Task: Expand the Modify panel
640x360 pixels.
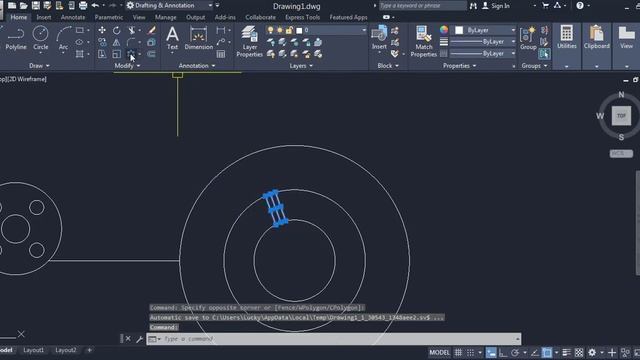Action: click(x=127, y=66)
